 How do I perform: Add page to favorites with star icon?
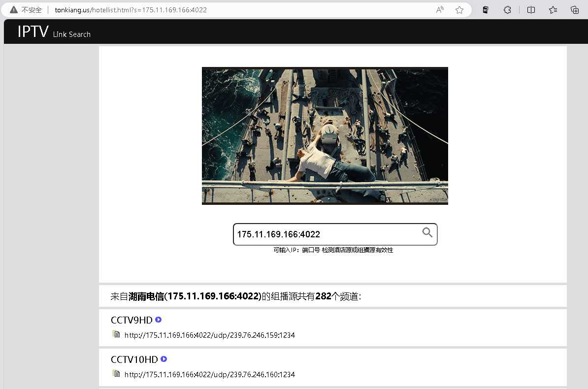pyautogui.click(x=459, y=10)
